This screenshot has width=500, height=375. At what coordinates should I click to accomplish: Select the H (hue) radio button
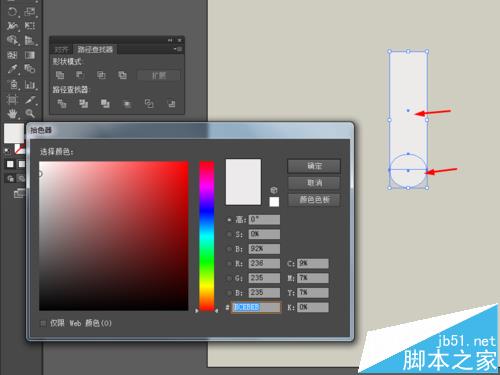coord(229,220)
